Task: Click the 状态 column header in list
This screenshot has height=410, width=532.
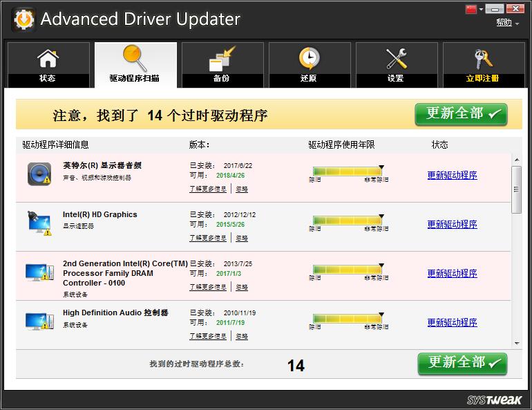Action: click(x=439, y=145)
